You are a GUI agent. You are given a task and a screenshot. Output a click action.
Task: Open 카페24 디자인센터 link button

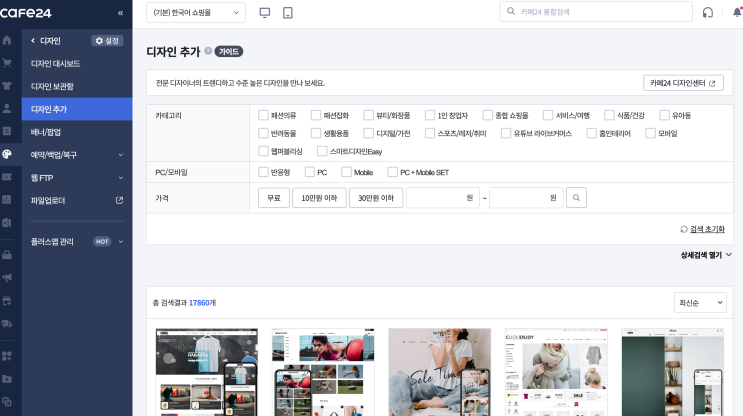pyautogui.click(x=683, y=83)
